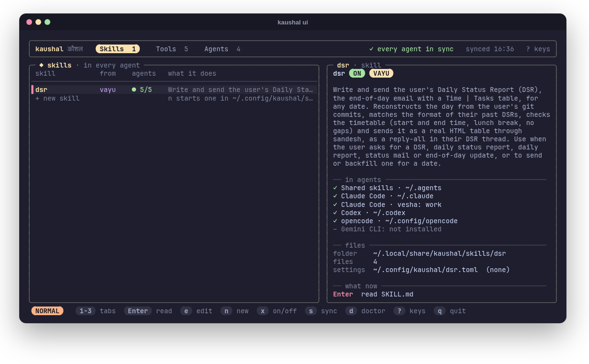Click the 'n' new key hint
Screen dimensions: 589x364
pos(227,311)
